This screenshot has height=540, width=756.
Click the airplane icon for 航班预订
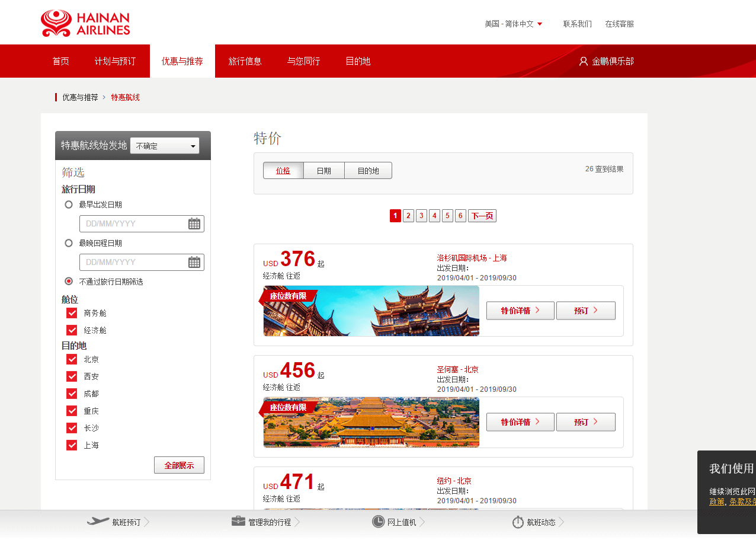(x=98, y=522)
